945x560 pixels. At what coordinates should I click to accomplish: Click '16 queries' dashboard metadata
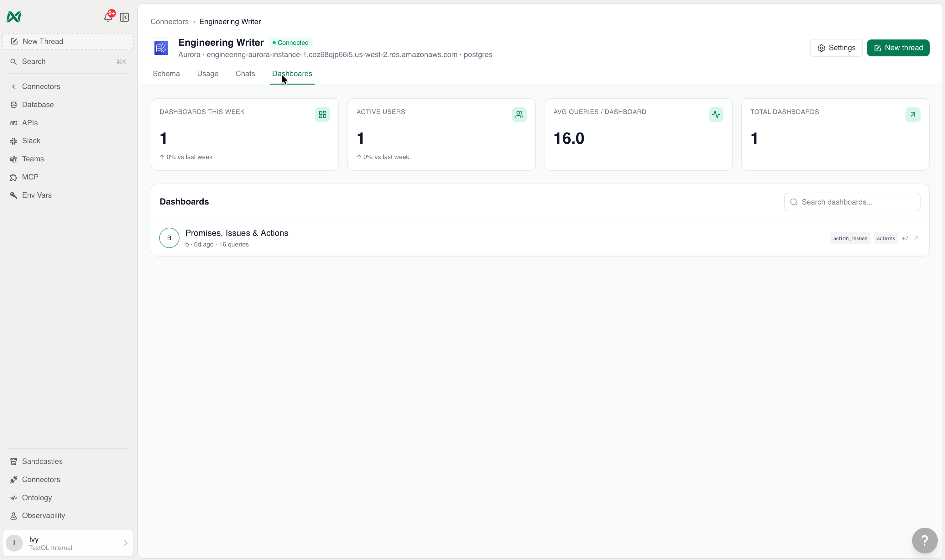click(234, 245)
